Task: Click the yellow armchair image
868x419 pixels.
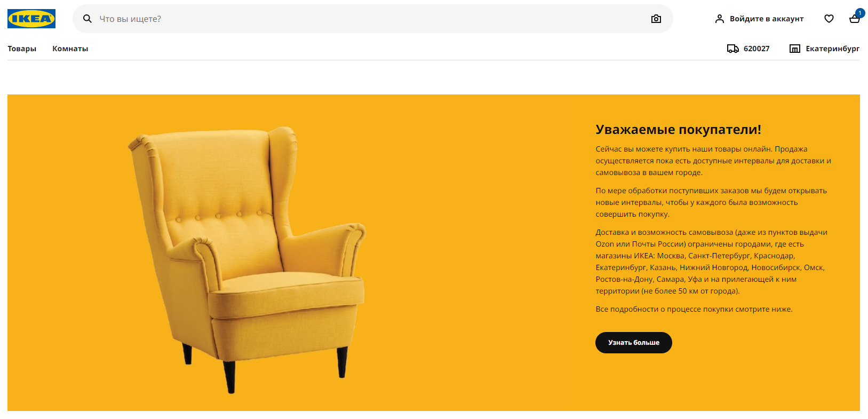Action: click(x=246, y=259)
